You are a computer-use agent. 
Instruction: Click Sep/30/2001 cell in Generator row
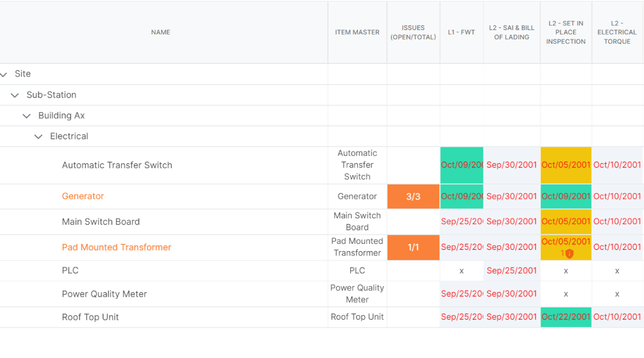click(x=512, y=196)
